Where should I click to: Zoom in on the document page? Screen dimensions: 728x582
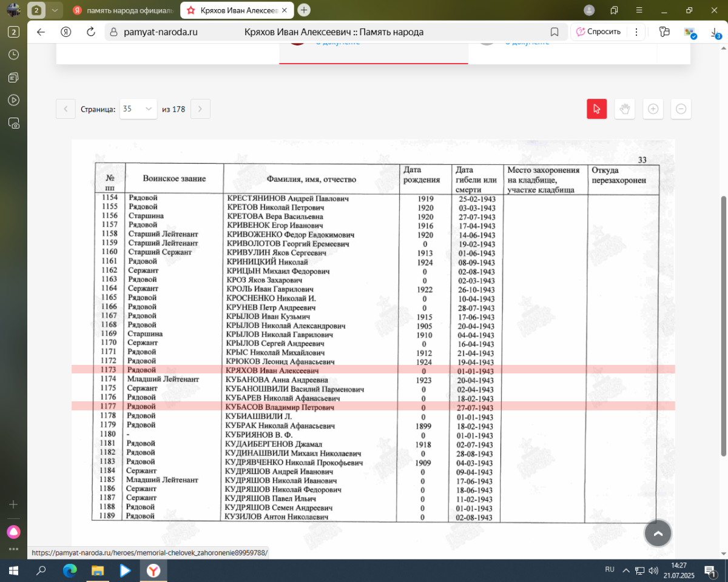(653, 109)
